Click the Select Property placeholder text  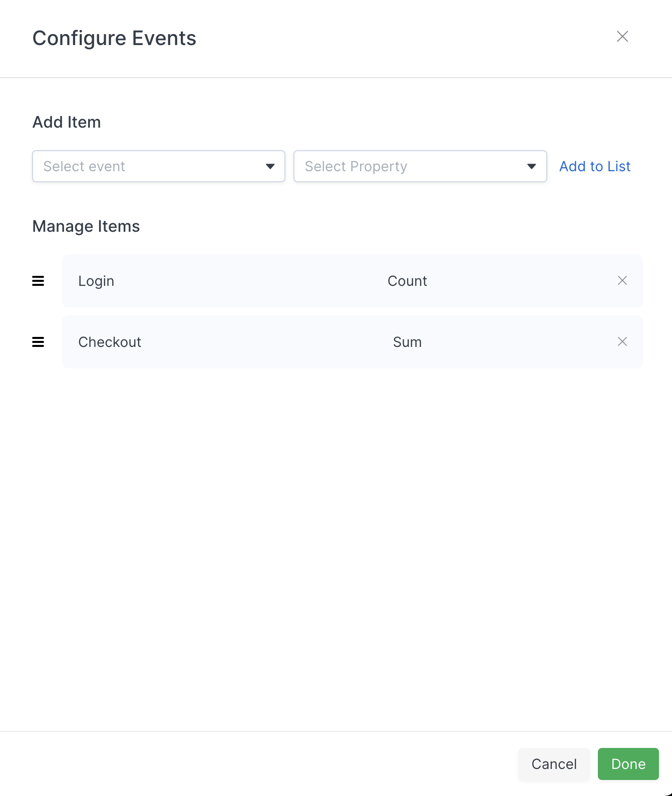(356, 166)
